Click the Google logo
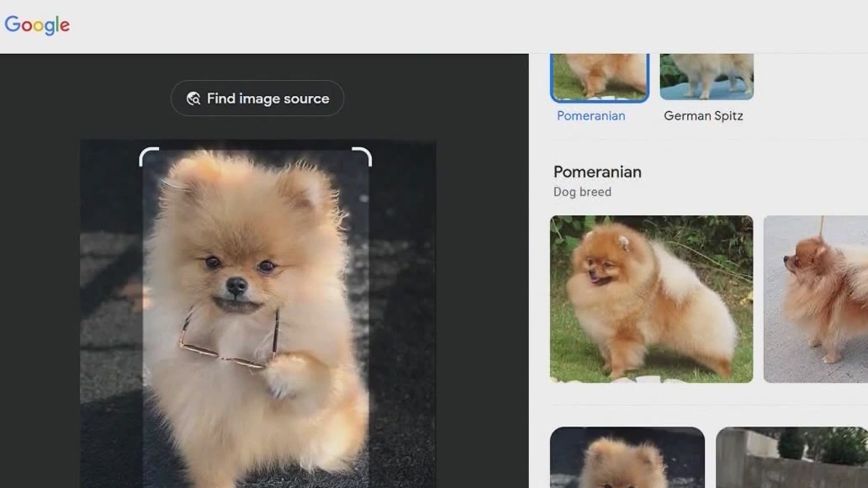 [37, 24]
